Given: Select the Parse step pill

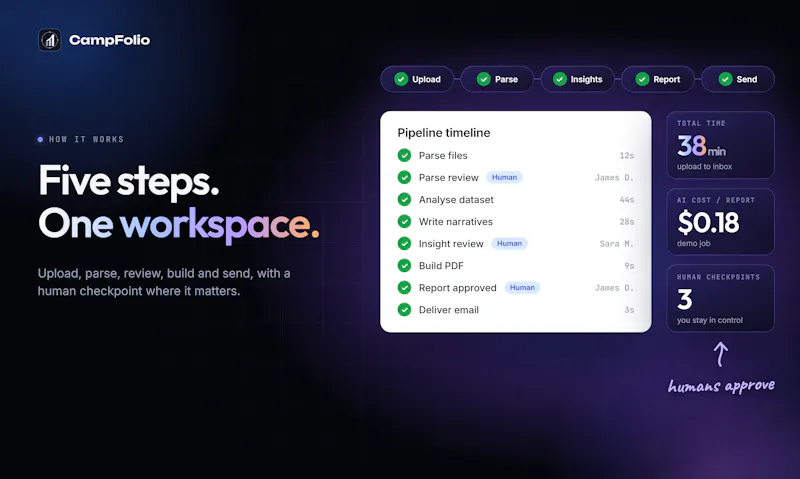Looking at the screenshot, I should click(497, 79).
